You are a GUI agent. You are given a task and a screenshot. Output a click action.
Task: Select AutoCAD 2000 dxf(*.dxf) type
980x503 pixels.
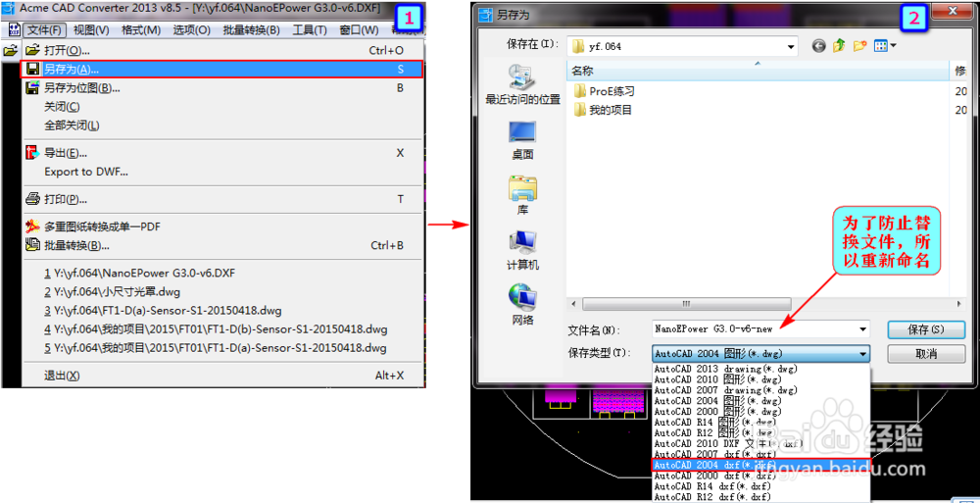point(760,476)
